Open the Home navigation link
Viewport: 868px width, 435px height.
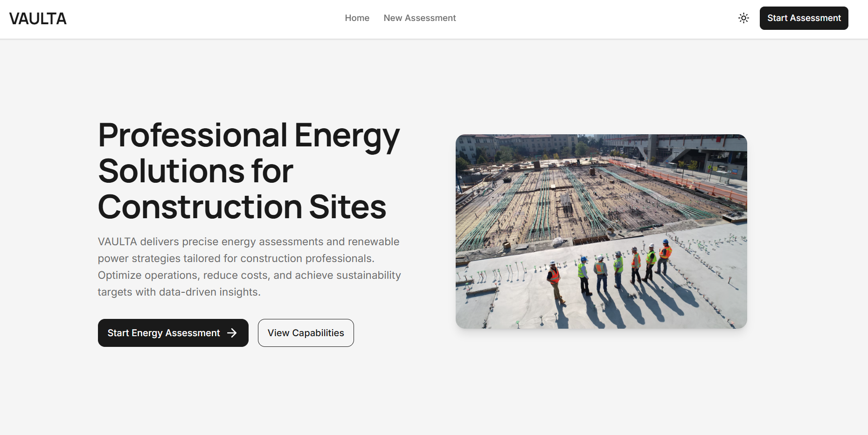pyautogui.click(x=357, y=18)
